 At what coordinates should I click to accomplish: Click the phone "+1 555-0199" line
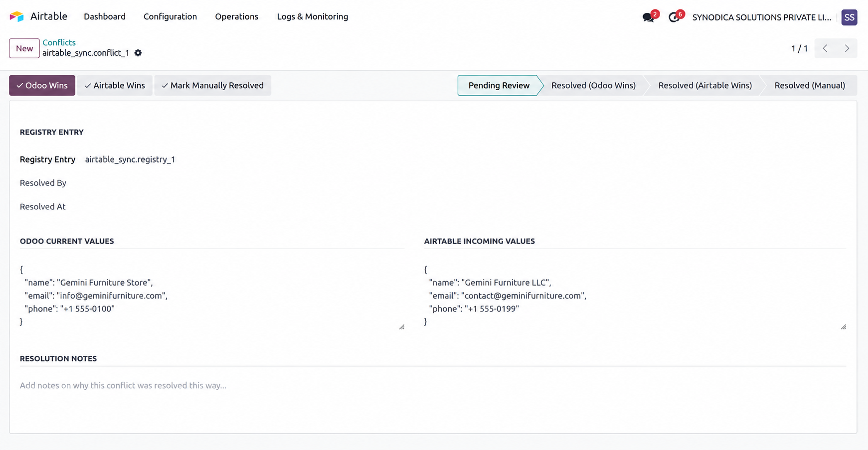(474, 309)
